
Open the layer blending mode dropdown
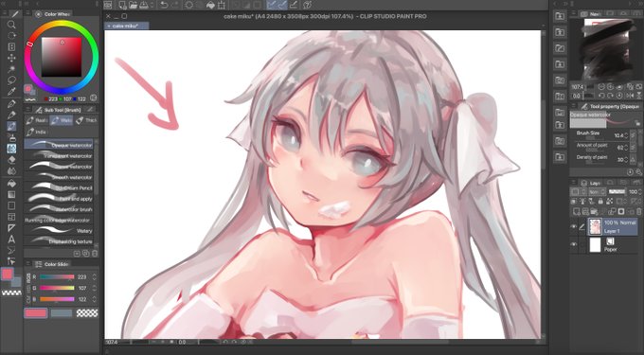tap(597, 191)
